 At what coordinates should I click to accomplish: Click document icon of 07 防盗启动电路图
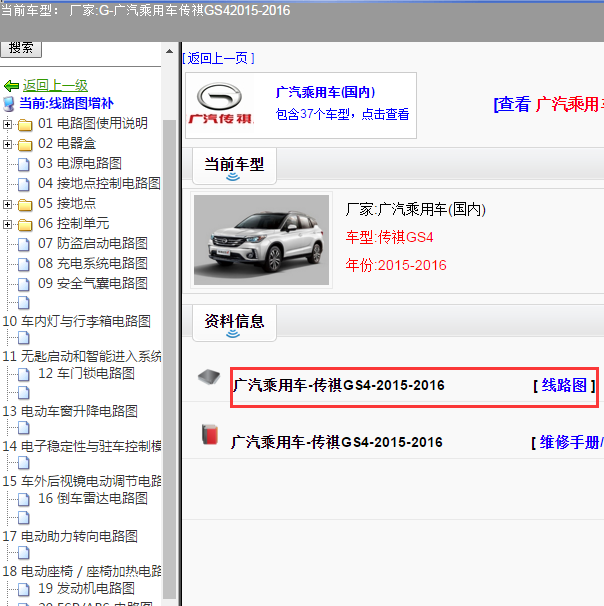coord(24,245)
